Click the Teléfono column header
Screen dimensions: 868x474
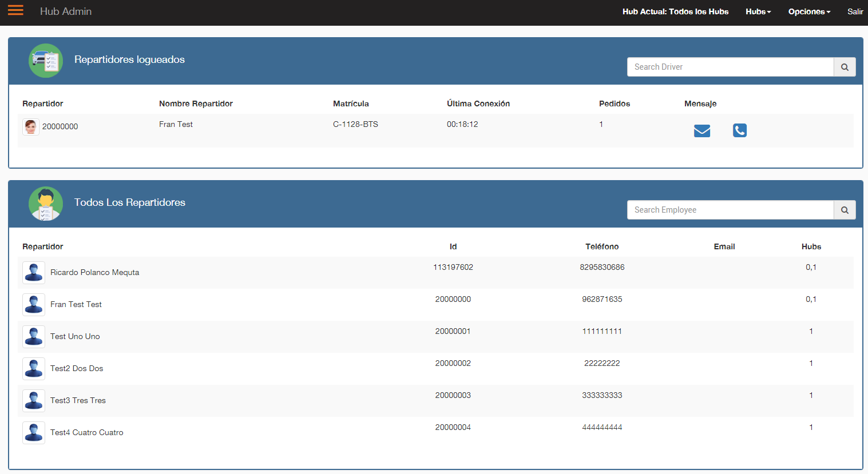tap(602, 246)
